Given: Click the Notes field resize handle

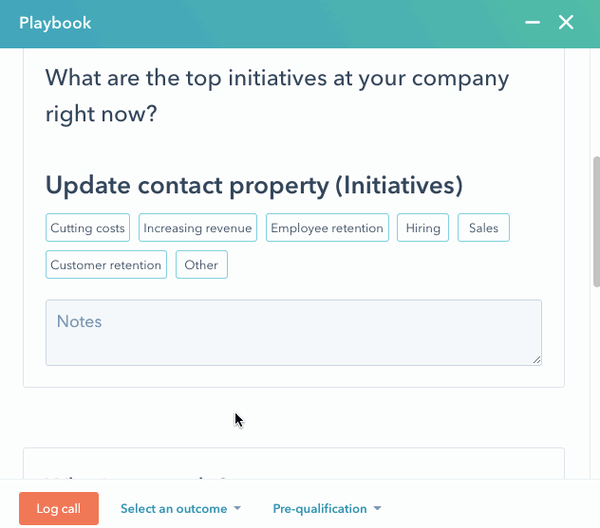Looking at the screenshot, I should pos(536,359).
